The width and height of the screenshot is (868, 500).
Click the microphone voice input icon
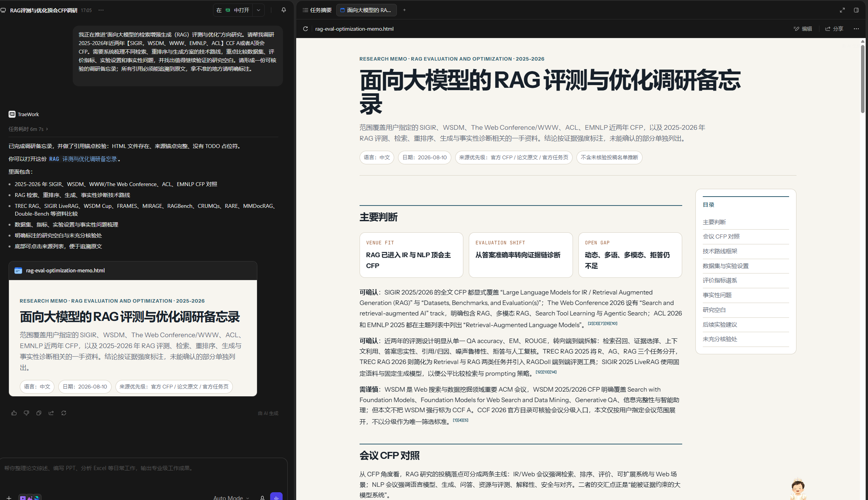tap(262, 497)
